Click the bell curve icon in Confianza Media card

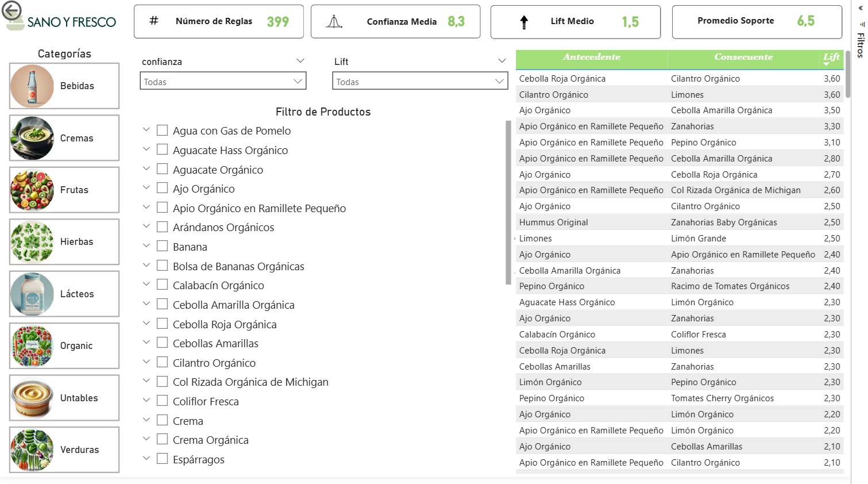[x=334, y=22]
